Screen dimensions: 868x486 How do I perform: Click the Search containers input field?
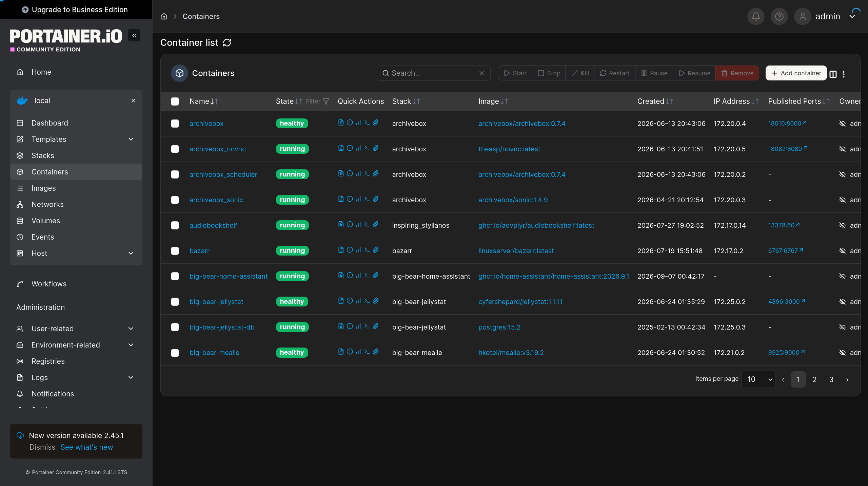(x=433, y=73)
